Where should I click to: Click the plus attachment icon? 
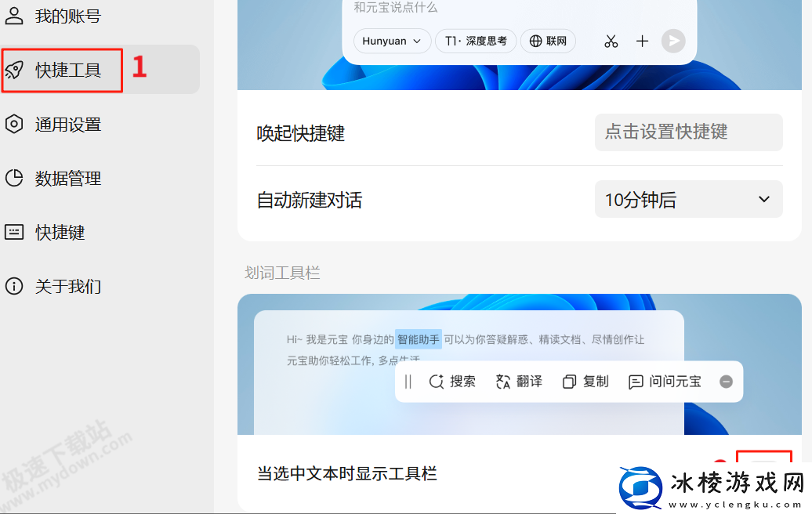pos(642,41)
